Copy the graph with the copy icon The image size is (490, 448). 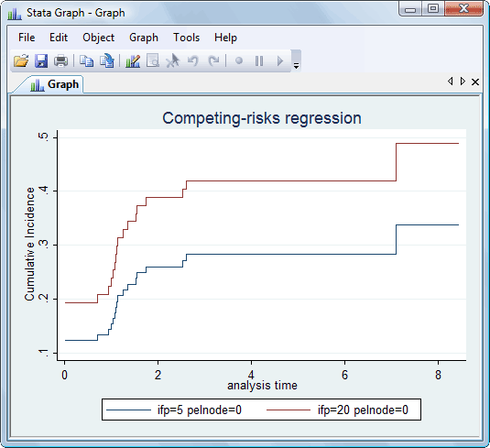pyautogui.click(x=86, y=60)
